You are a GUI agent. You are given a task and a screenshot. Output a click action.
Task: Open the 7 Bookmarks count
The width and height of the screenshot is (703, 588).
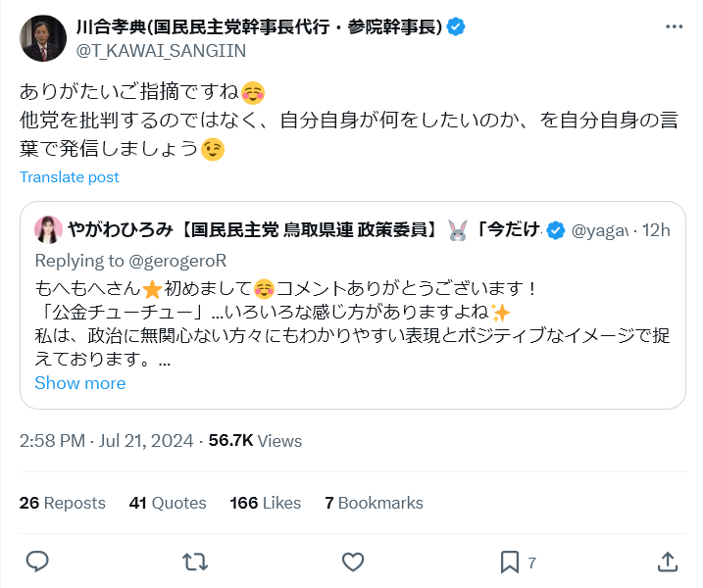[x=374, y=503]
